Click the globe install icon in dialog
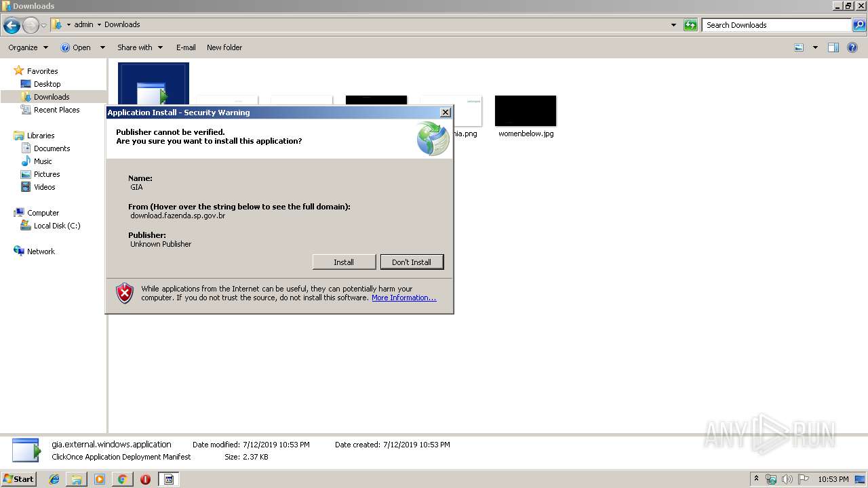This screenshot has height=488, width=868. point(433,139)
